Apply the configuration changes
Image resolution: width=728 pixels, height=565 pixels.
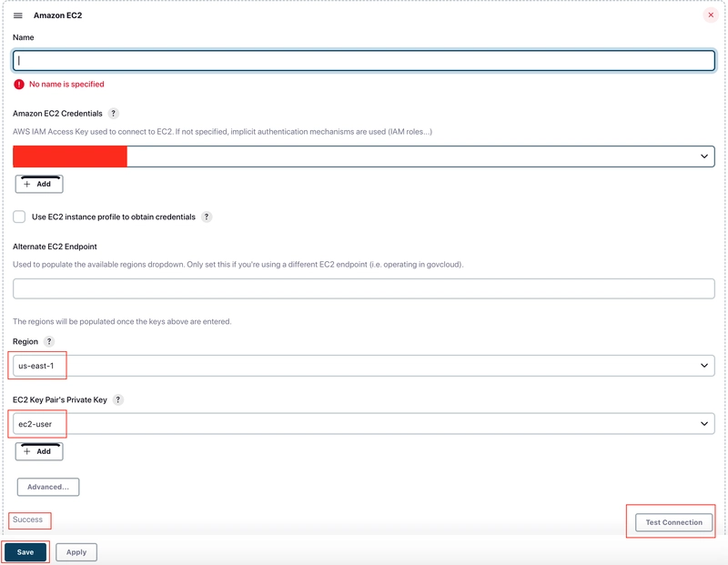[x=76, y=552]
